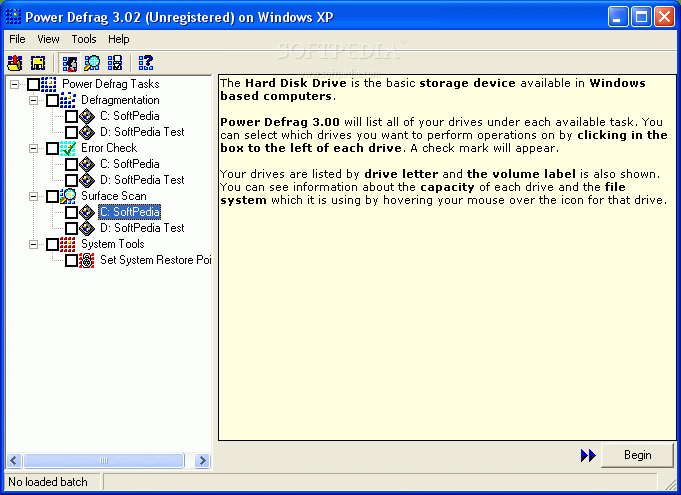Click the tree's left scroll arrow
The width and height of the screenshot is (681, 495).
pos(14,460)
